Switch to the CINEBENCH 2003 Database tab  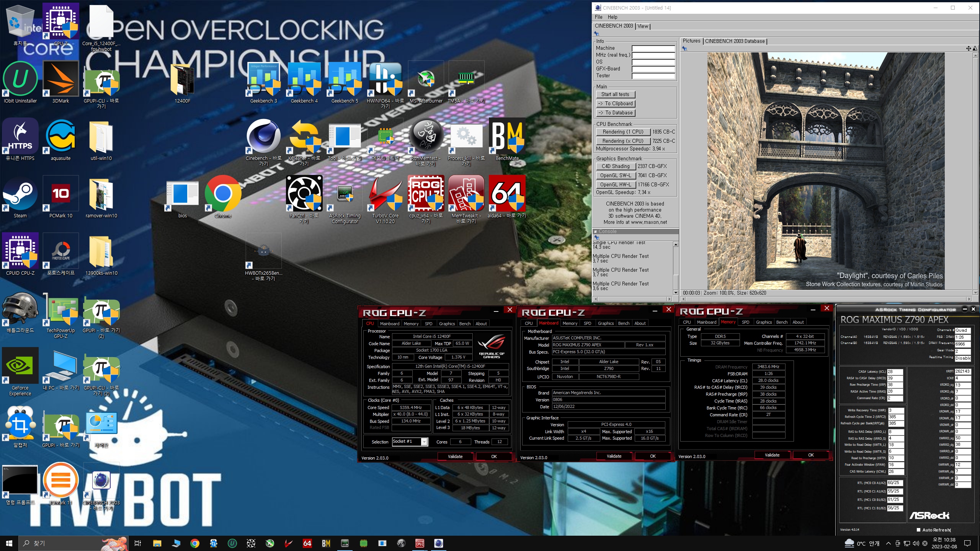pyautogui.click(x=735, y=41)
